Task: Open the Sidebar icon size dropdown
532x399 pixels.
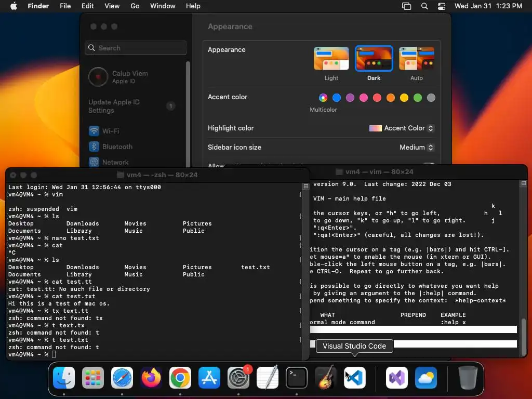Action: (417, 147)
